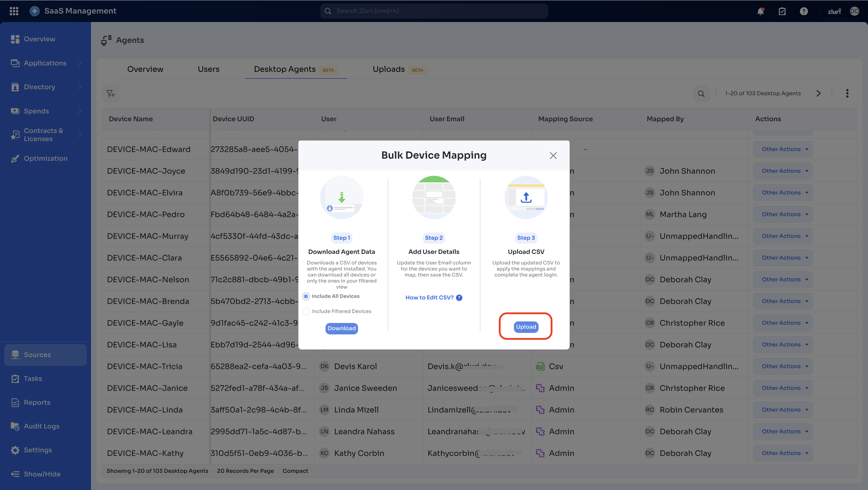
Task: Click the add filter funnel icon
Action: [x=111, y=93]
